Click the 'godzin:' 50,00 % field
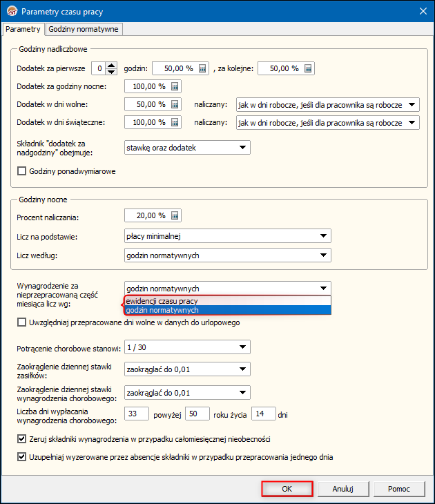 (x=180, y=68)
